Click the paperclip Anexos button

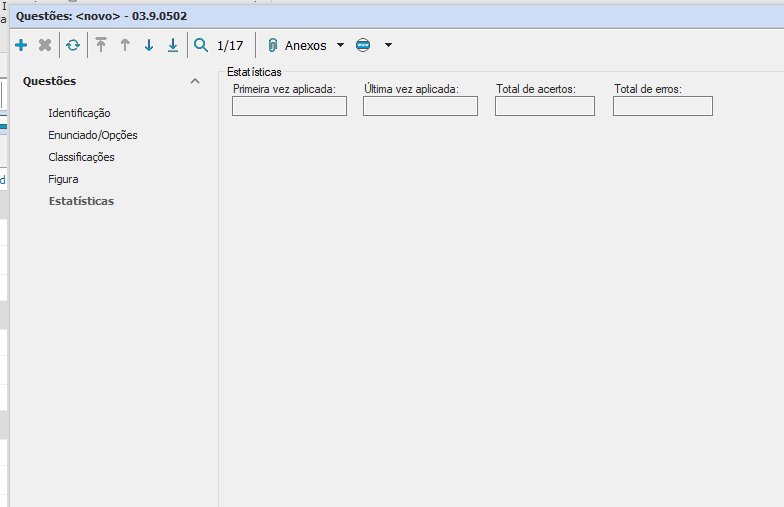tap(297, 45)
